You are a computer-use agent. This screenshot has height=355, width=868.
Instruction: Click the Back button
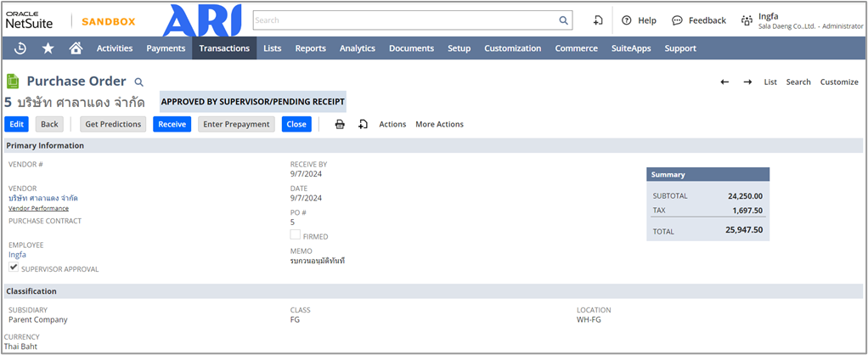(49, 124)
